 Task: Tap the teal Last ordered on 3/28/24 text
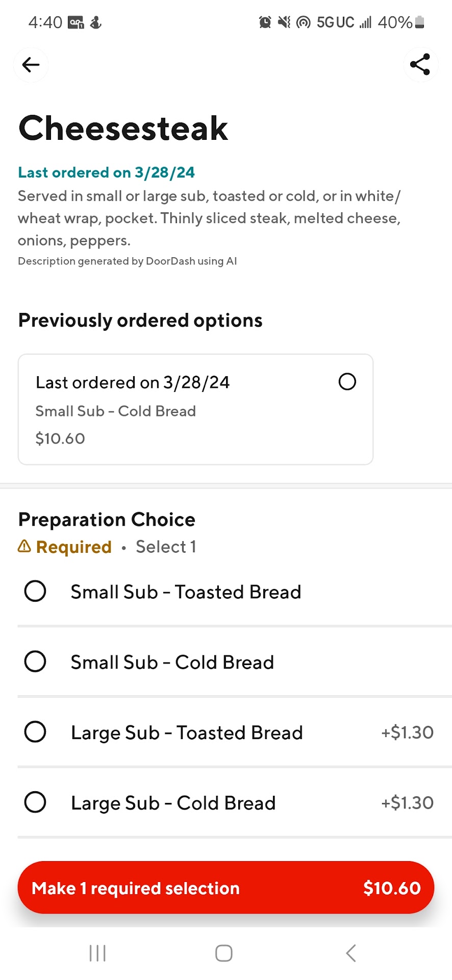point(106,173)
